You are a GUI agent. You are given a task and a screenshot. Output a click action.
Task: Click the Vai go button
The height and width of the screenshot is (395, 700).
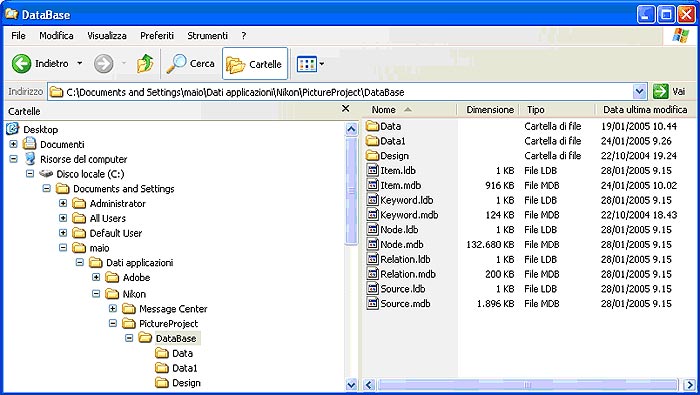point(670,91)
